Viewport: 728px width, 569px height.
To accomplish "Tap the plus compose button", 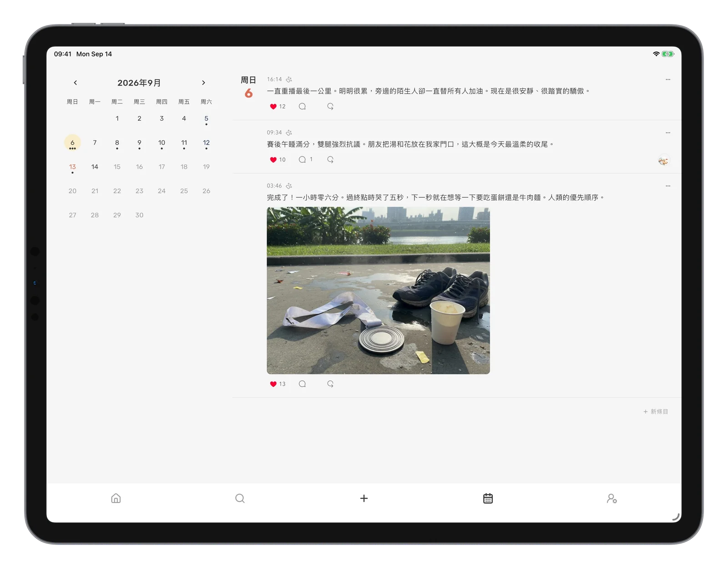I will coord(364,499).
